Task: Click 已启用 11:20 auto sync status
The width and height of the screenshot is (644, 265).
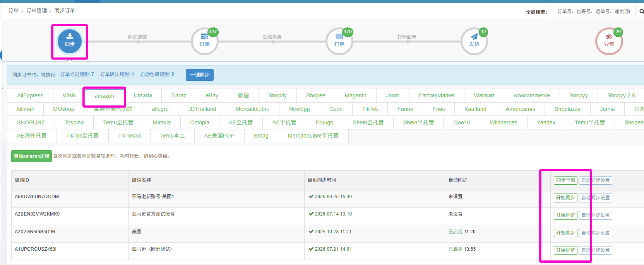Action: (x=462, y=232)
